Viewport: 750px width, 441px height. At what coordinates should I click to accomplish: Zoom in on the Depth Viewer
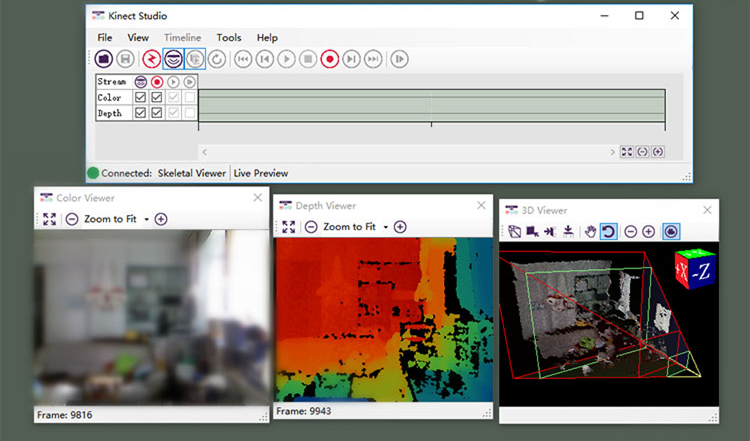pos(400,227)
